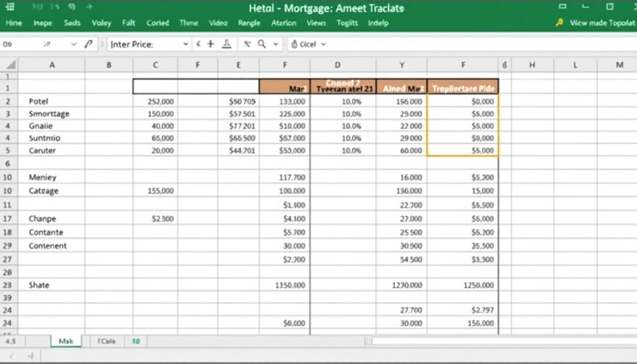
Task: Select the cell containing 54 500
Action: [x=402, y=260]
